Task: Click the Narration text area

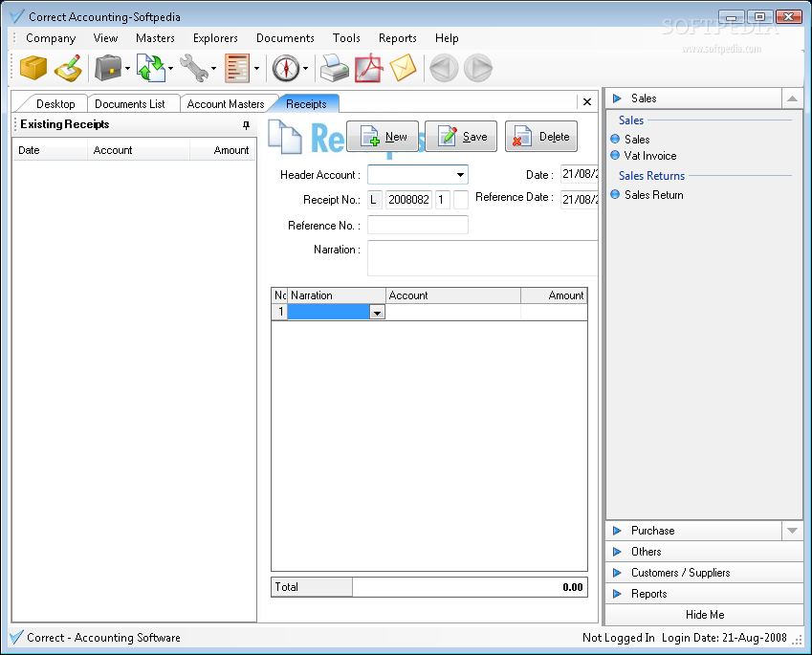Action: [x=483, y=258]
